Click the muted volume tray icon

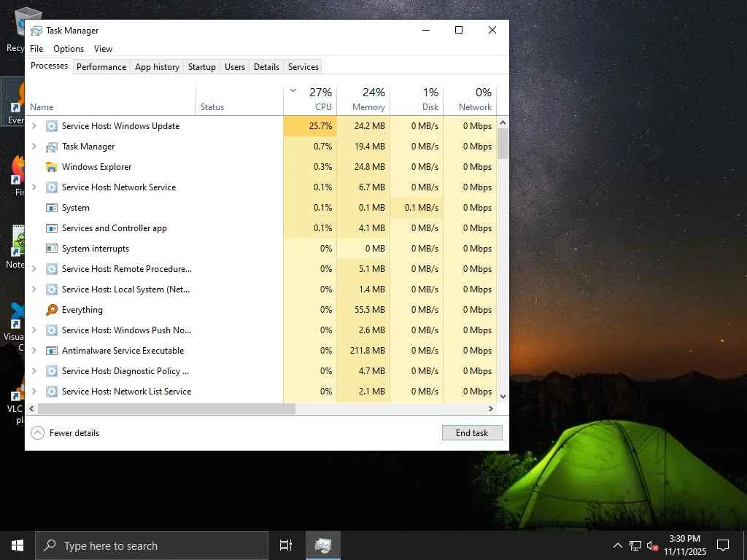pos(652,545)
